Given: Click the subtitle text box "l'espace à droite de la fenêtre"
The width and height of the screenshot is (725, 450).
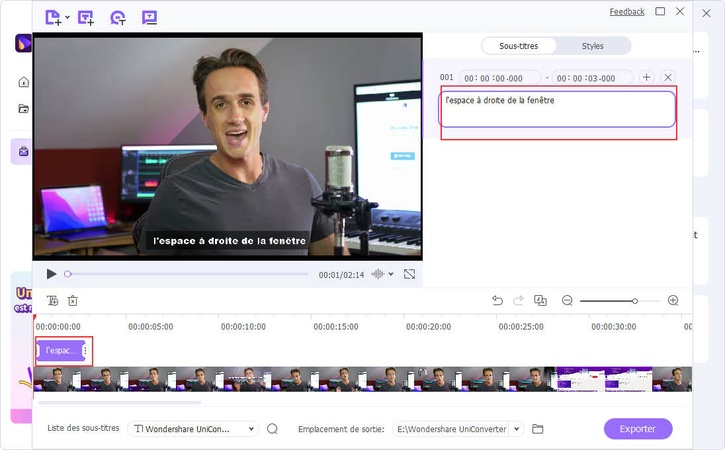Looking at the screenshot, I should [x=557, y=109].
